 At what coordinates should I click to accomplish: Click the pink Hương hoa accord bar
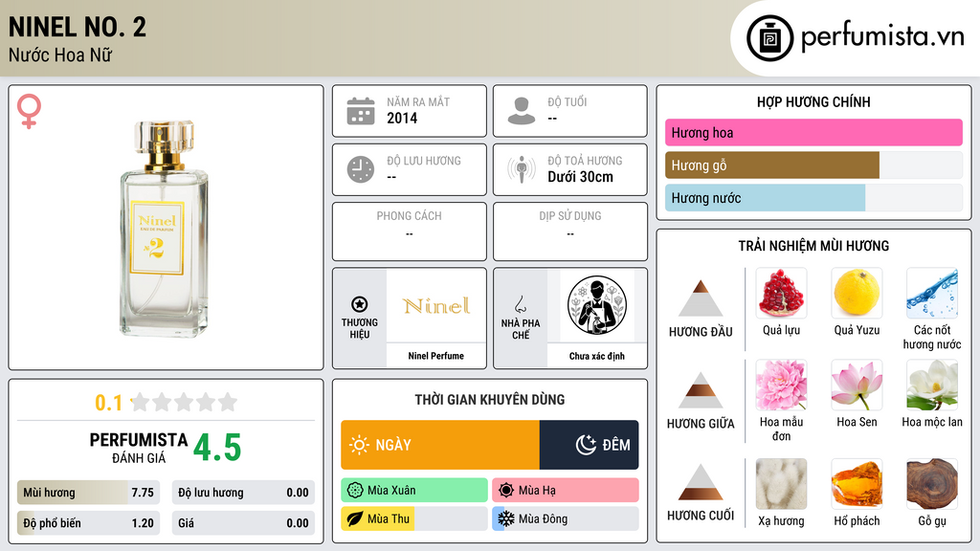pos(813,132)
